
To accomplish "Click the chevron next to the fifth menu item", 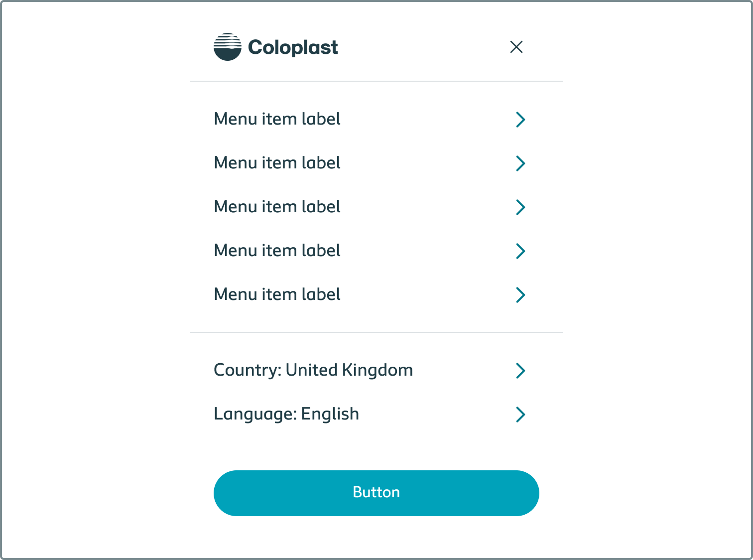I will pyautogui.click(x=520, y=295).
